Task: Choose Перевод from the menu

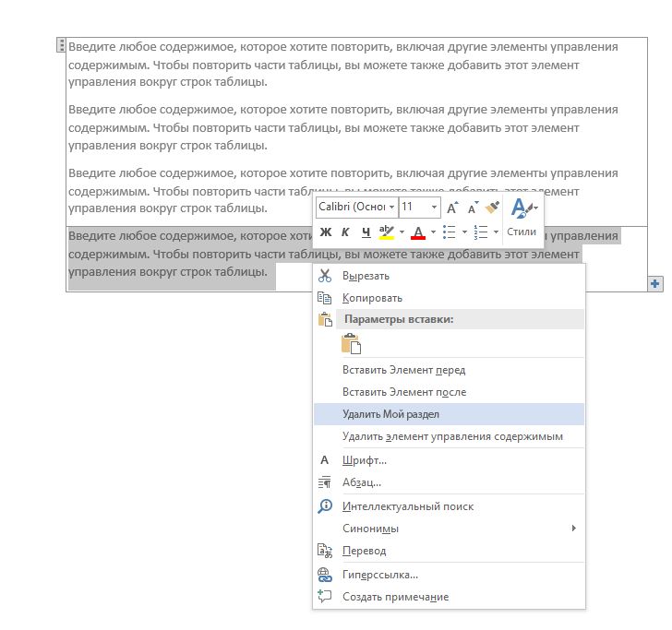Action: click(x=450, y=551)
